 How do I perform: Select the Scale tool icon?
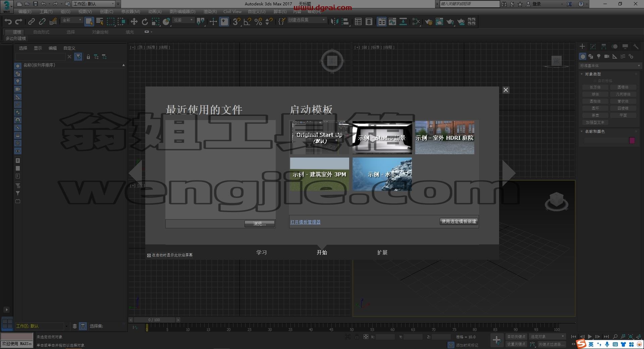click(155, 22)
